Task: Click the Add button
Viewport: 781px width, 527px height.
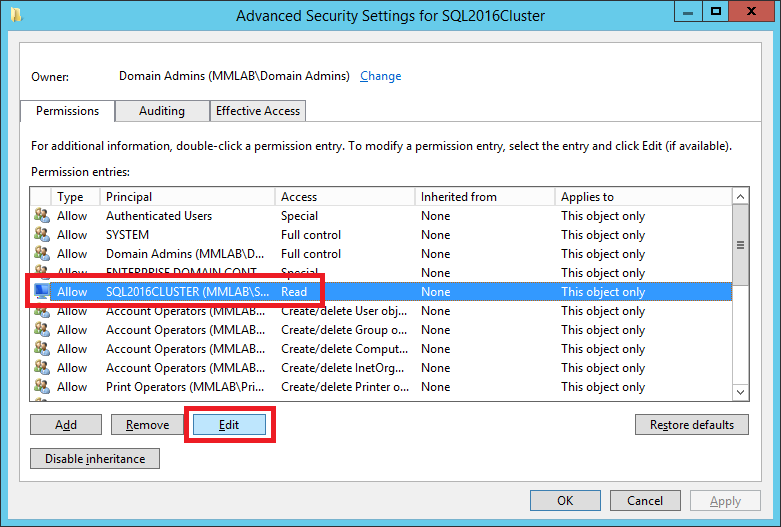Action: click(x=66, y=425)
